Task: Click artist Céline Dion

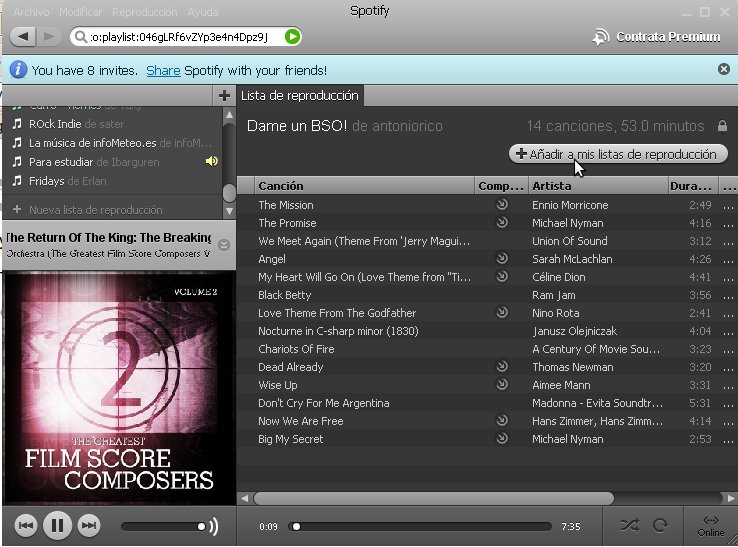Action: click(559, 277)
